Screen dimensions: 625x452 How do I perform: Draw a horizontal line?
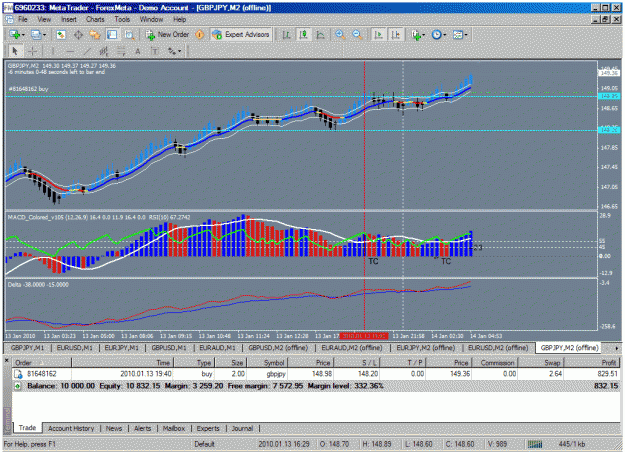[70, 51]
